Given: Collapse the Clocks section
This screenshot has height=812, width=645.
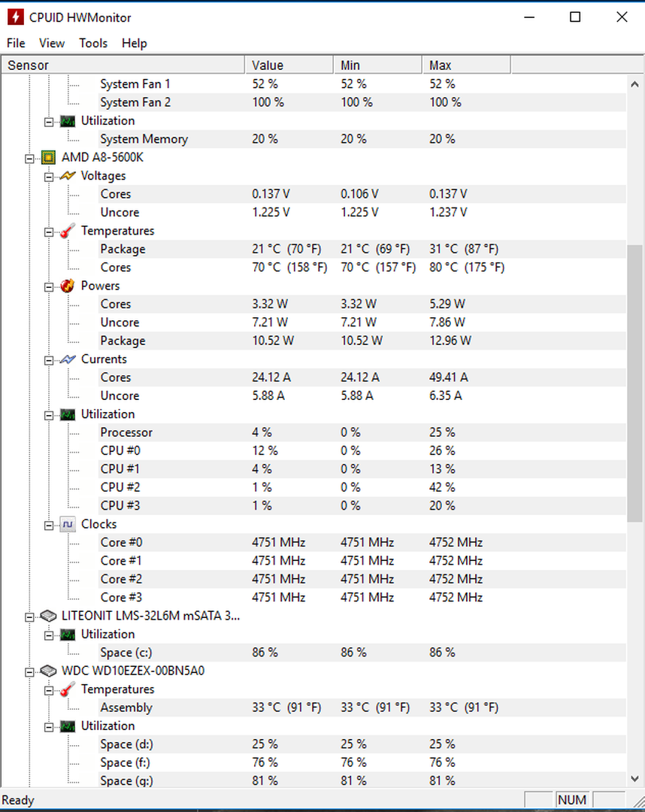Looking at the screenshot, I should pos(49,525).
